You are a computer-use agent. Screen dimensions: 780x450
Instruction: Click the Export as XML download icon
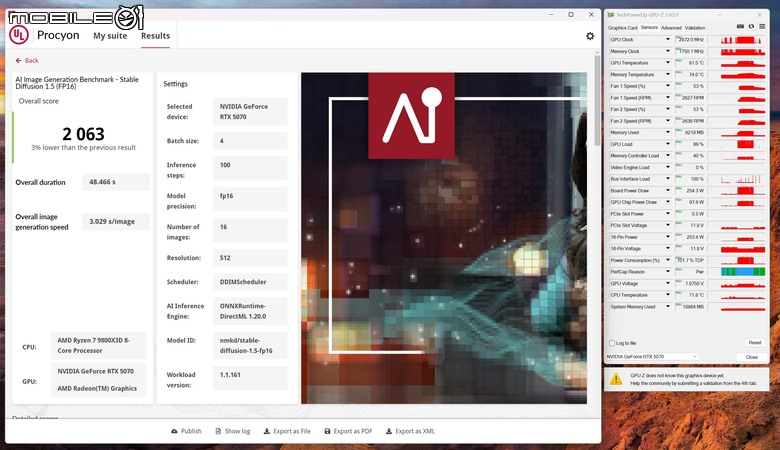click(389, 431)
